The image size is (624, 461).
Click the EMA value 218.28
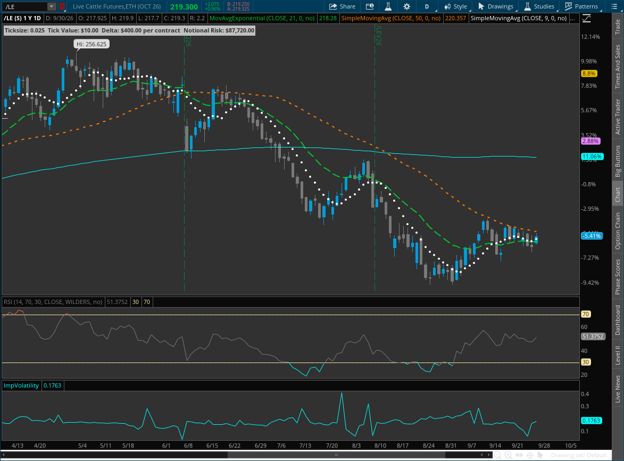click(x=328, y=18)
